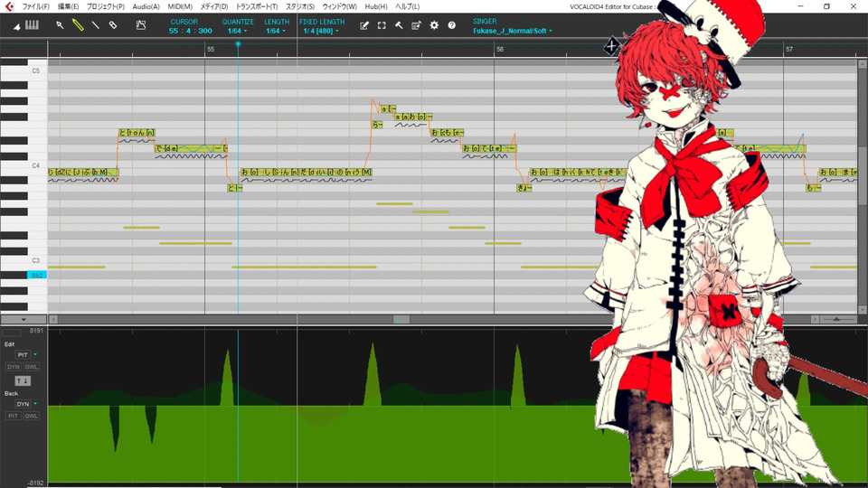This screenshot has width=868, height=488.
Task: Click the metronome icon at toolbar left
Action: 16,26
